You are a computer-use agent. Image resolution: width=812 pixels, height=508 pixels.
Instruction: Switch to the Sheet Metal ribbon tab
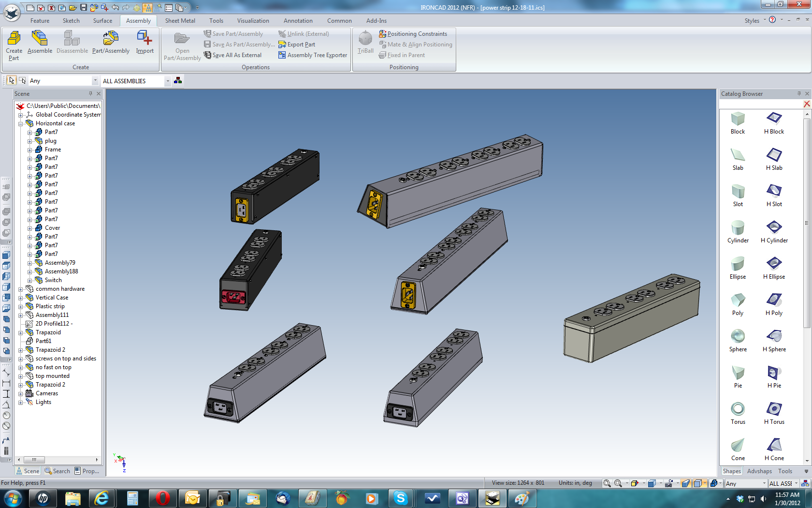(180, 21)
